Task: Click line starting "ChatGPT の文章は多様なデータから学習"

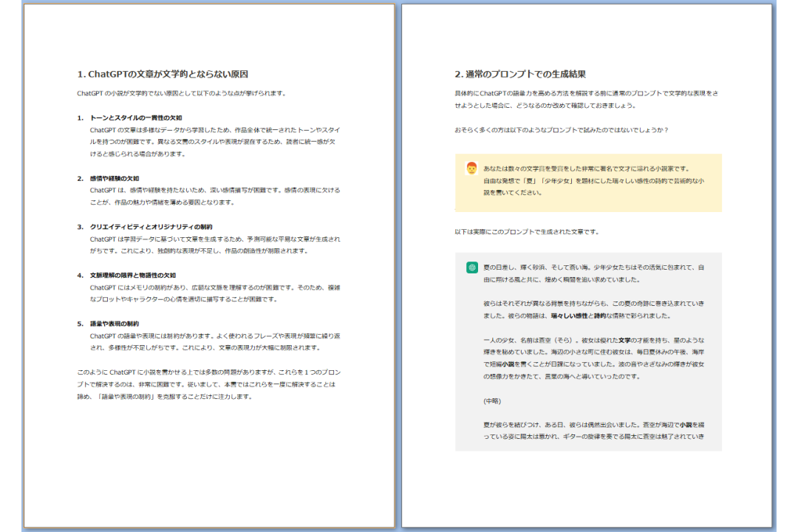Action: pos(215,130)
